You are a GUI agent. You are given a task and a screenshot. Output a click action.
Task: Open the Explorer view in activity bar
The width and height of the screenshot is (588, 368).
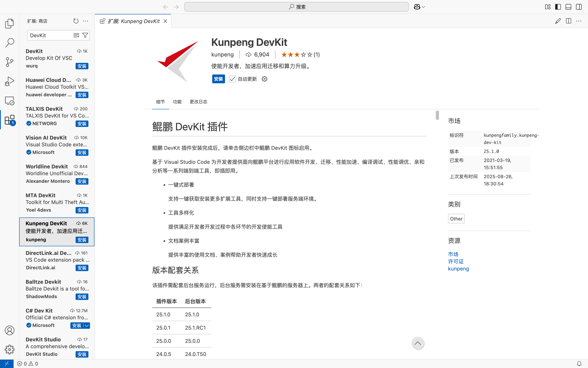9,24
